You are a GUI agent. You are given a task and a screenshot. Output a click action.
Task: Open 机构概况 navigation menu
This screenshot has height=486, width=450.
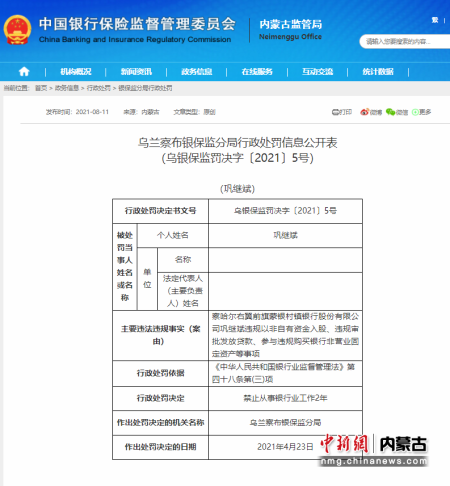pyautogui.click(x=76, y=72)
